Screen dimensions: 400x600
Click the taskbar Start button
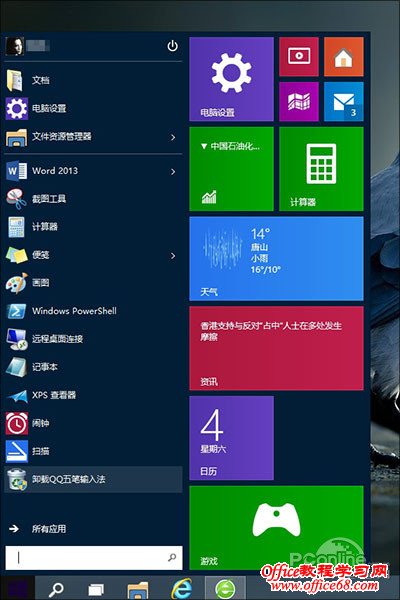(x=16, y=588)
